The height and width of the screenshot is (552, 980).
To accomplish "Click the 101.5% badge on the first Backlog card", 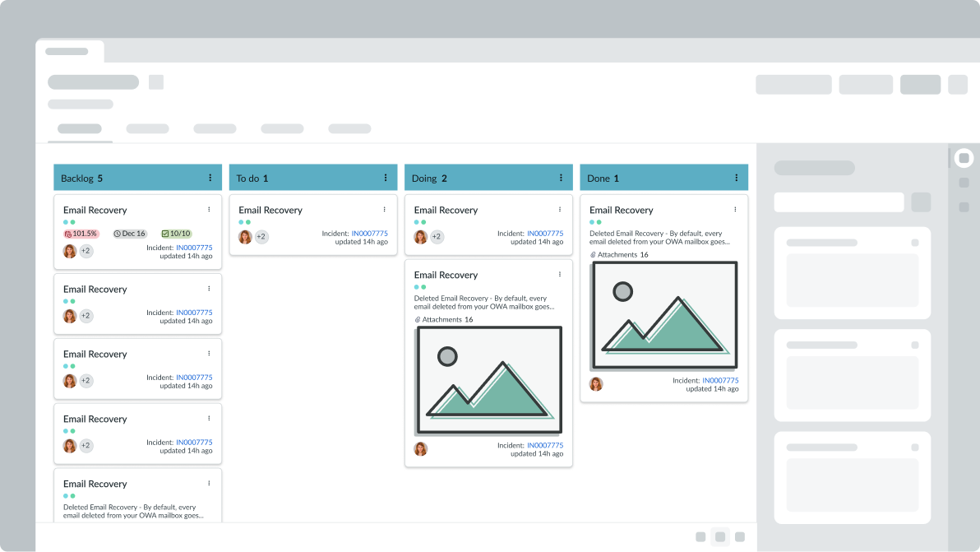I will point(81,234).
